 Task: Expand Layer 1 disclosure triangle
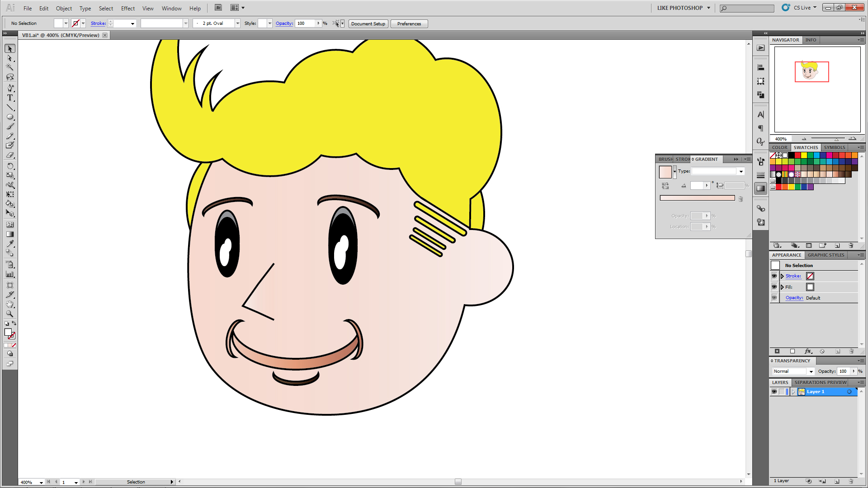pyautogui.click(x=793, y=392)
